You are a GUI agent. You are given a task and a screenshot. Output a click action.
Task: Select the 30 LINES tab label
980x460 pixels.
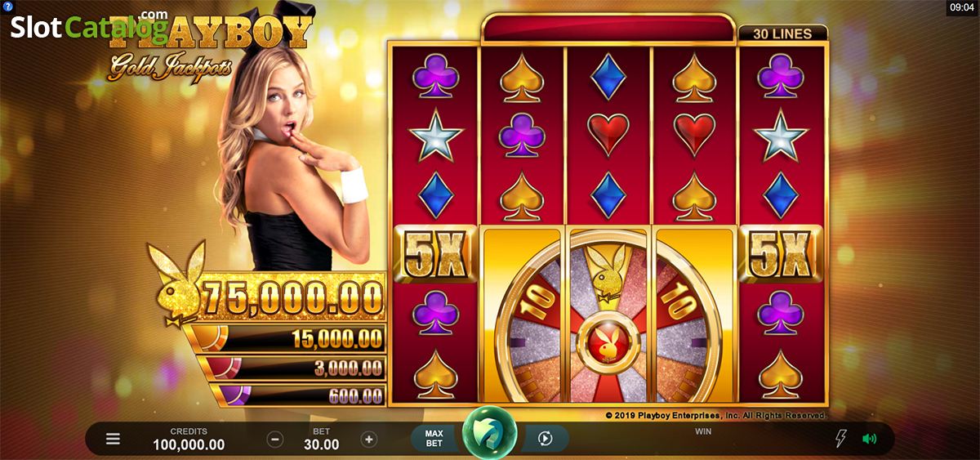click(782, 33)
